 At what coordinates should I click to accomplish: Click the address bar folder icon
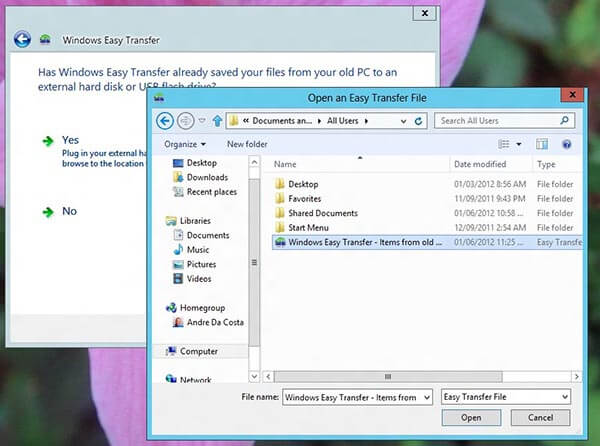click(233, 121)
